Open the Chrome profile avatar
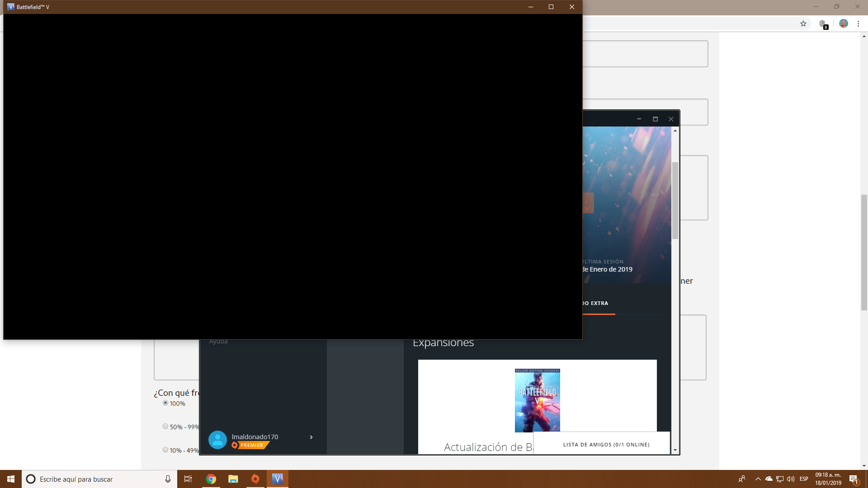 [844, 23]
